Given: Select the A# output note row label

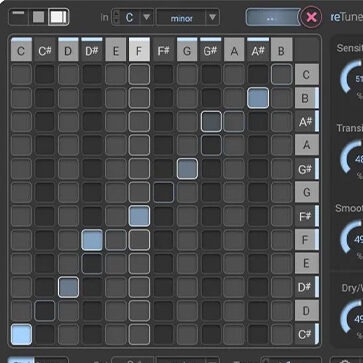Looking at the screenshot, I should tap(307, 122).
